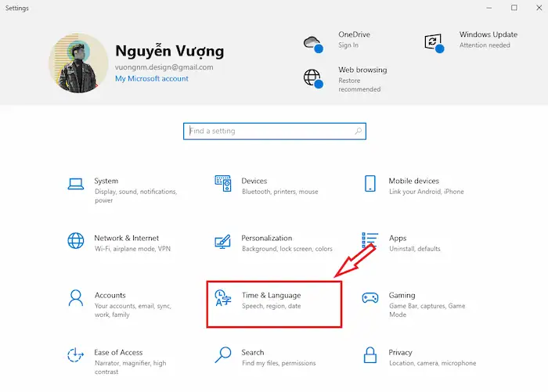Image resolution: width=548 pixels, height=392 pixels.
Task: Maximize the Settings window
Action: tap(514, 8)
